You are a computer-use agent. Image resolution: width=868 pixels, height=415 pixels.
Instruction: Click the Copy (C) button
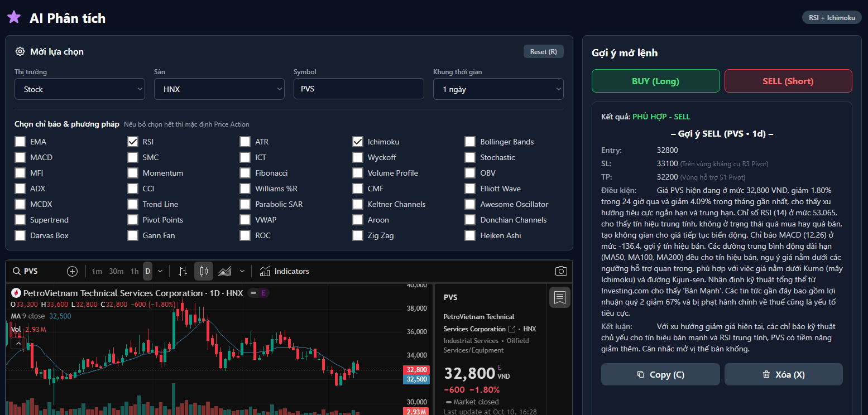click(x=660, y=374)
